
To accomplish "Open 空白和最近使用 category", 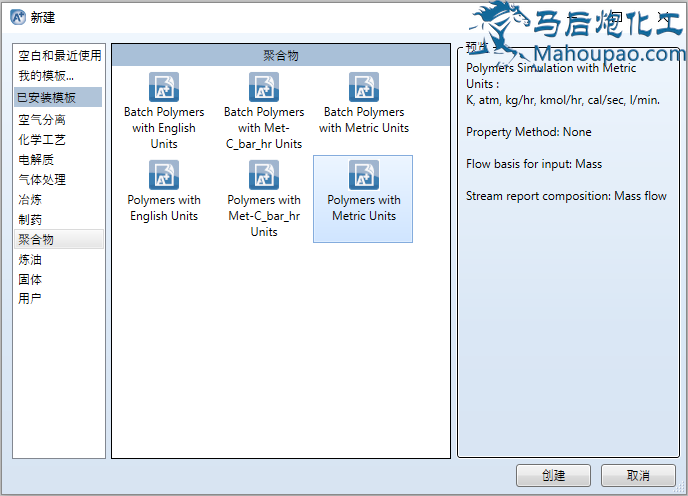I will [59, 55].
